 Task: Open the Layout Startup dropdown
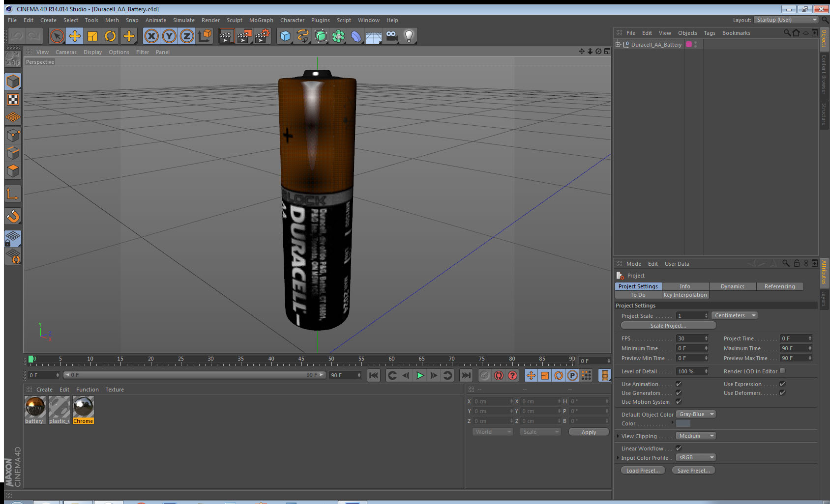coord(787,20)
